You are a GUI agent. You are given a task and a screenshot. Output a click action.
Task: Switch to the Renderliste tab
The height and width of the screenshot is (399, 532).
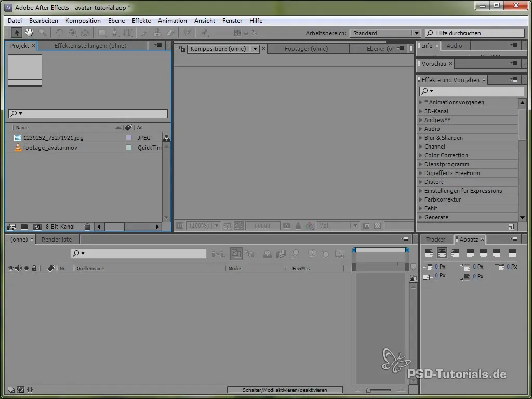[x=57, y=240]
